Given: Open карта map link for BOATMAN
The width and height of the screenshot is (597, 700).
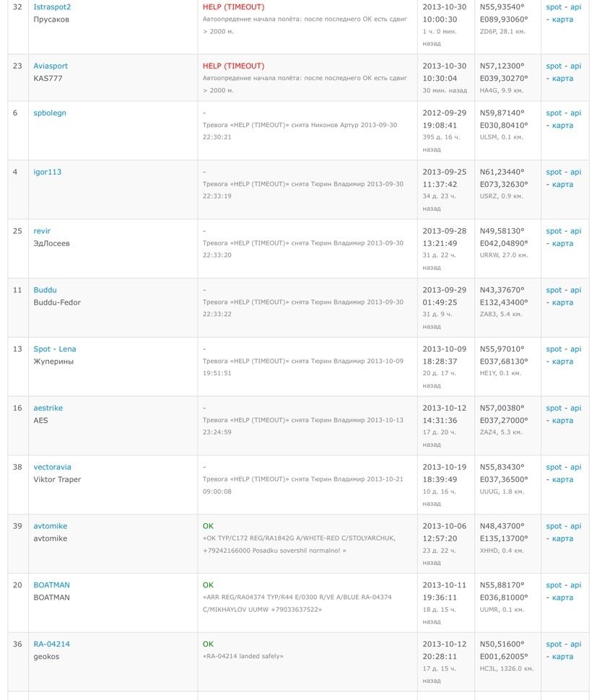Looking at the screenshot, I should pyautogui.click(x=562, y=598).
